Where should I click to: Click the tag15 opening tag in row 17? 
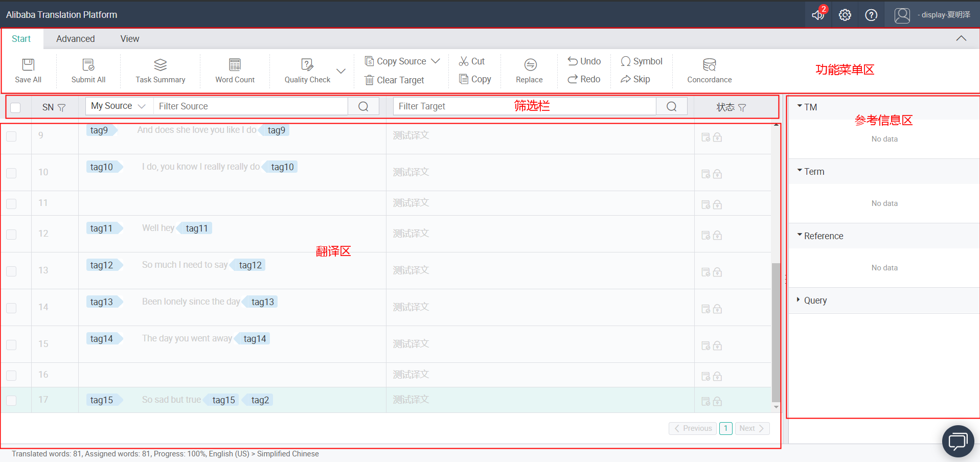(x=104, y=400)
